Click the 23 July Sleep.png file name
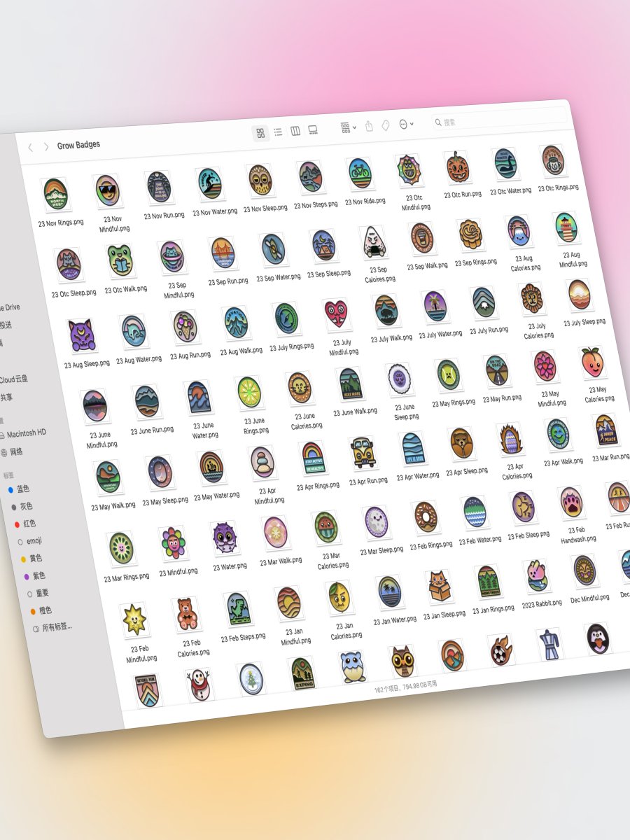 pos(584,322)
